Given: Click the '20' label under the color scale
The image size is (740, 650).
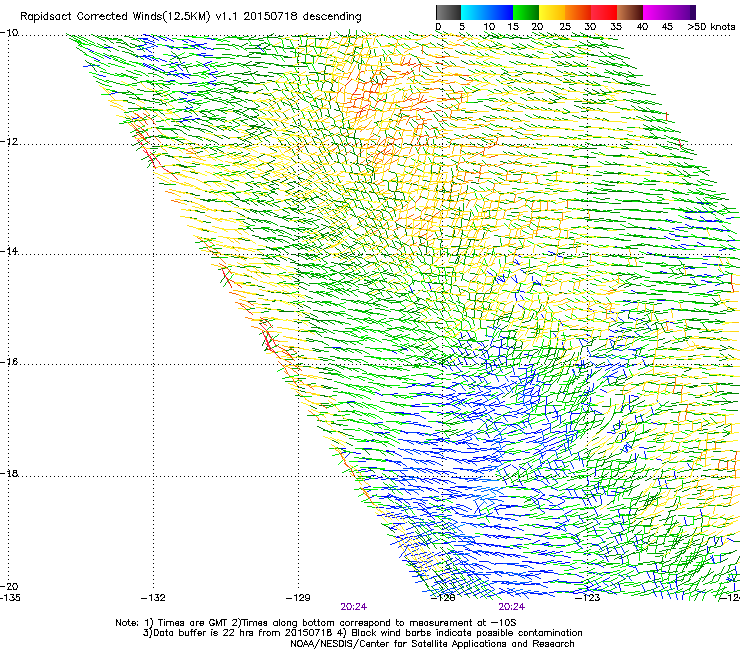Looking at the screenshot, I should point(537,27).
